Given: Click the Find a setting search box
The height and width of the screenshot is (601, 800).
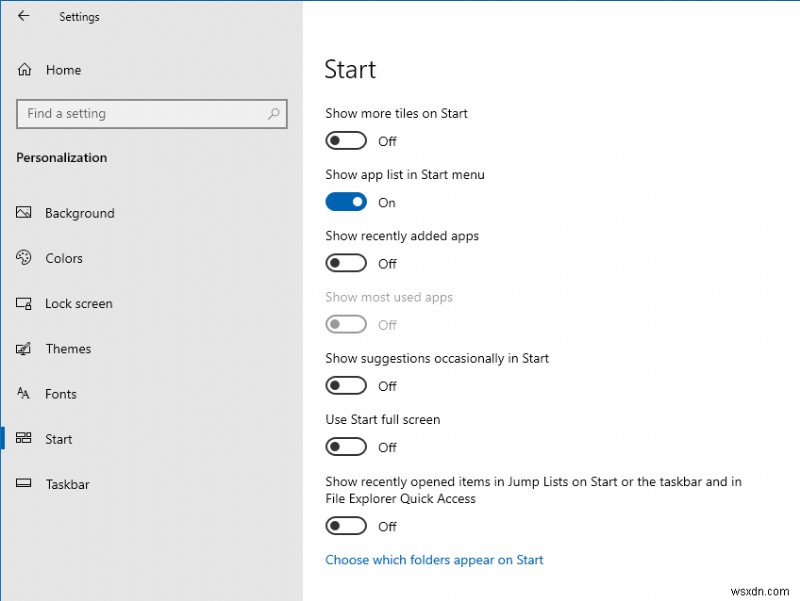Looking at the screenshot, I should [x=150, y=114].
